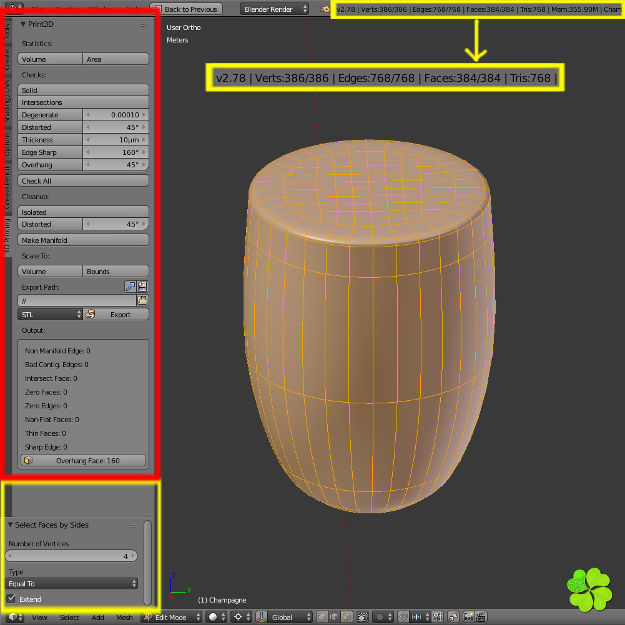Click the export path text field
Viewport: 625px width, 625px height.
pos(77,301)
